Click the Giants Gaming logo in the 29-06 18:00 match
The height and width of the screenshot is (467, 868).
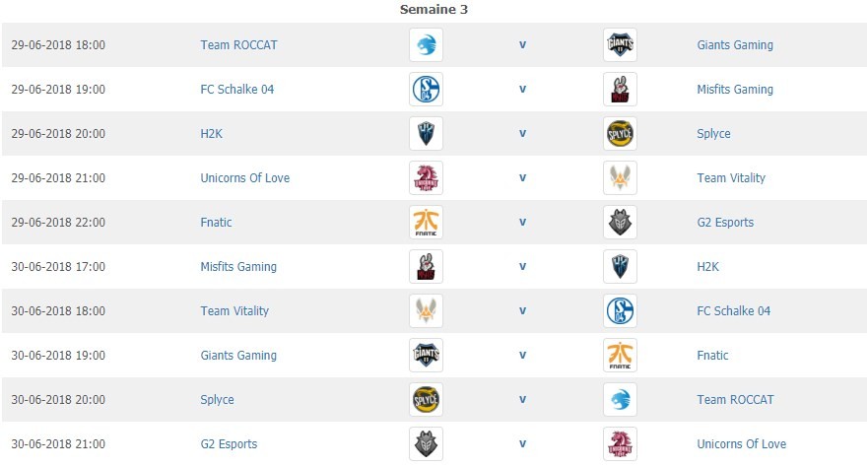tap(620, 44)
